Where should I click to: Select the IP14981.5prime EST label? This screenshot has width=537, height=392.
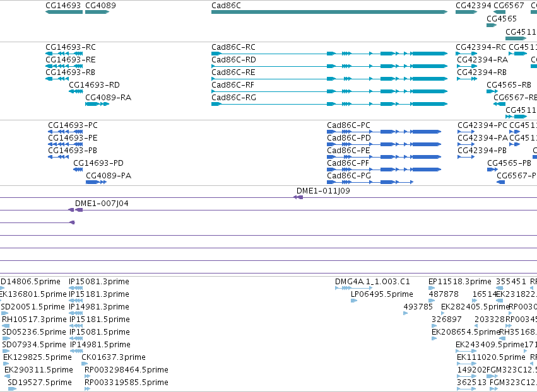pyautogui.click(x=100, y=345)
